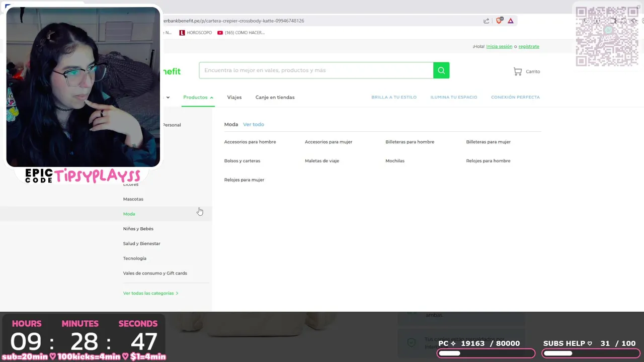Open ILUMINA TU ESPACIO promo link
The image size is (644, 362).
[x=454, y=97]
